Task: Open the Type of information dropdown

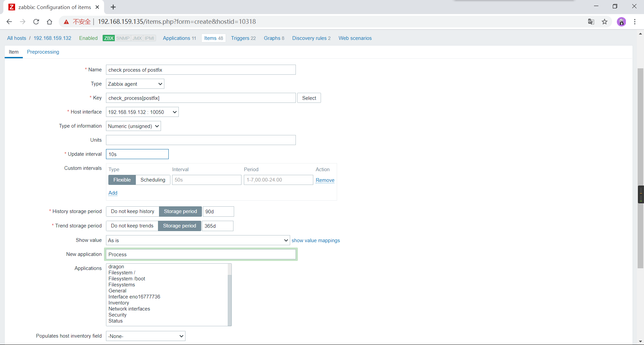Action: (x=133, y=126)
